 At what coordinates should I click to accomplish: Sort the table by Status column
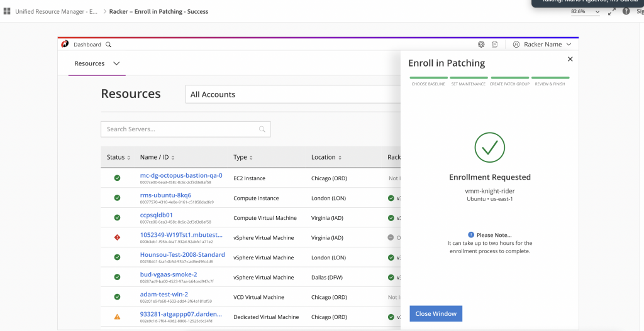coord(118,158)
